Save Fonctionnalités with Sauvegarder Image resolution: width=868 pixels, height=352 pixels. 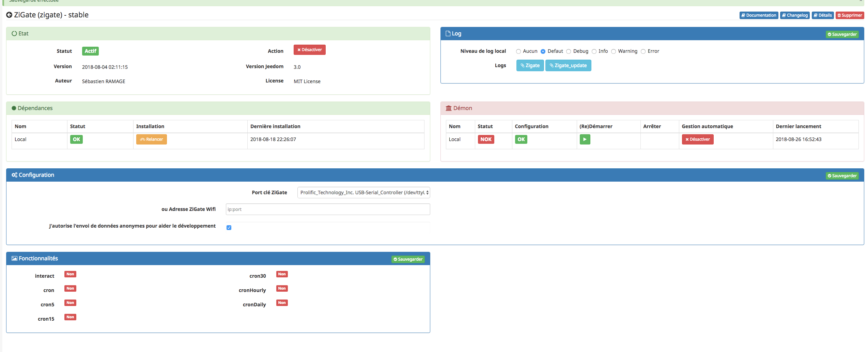[408, 259]
